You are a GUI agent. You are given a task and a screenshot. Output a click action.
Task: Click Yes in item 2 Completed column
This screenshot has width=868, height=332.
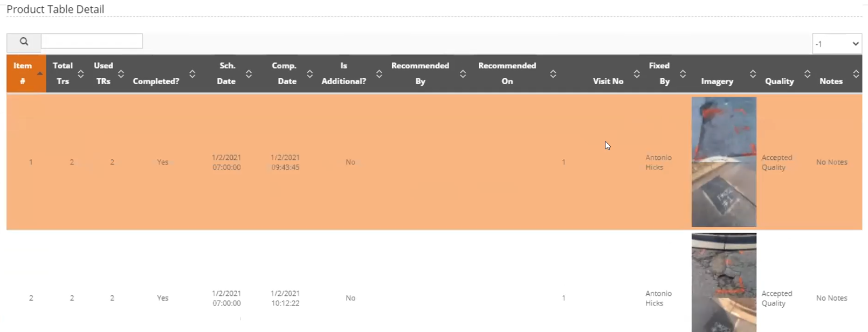[163, 298]
